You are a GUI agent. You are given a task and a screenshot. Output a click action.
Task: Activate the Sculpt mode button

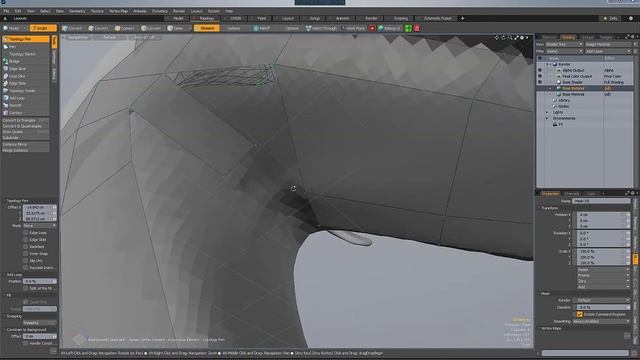(43, 28)
